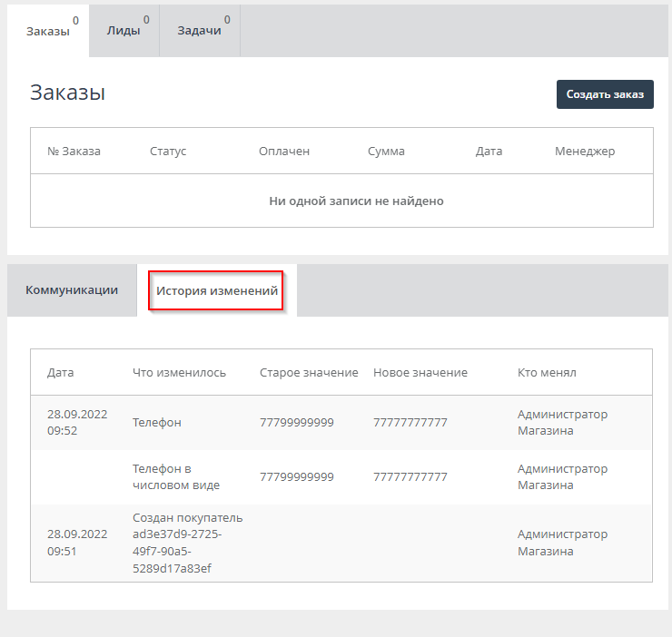Screen dimensions: 672x637
Task: Click the Телефон в числовом виде entry
Action: (x=175, y=476)
